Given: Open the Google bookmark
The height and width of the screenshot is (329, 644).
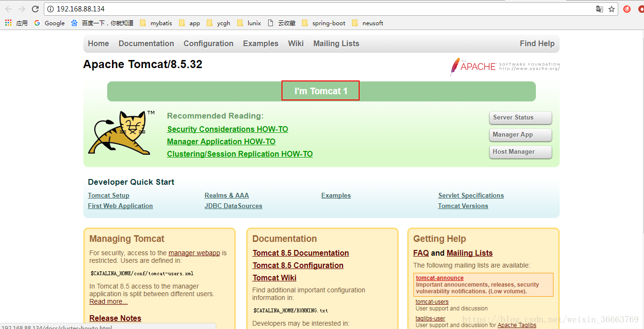Looking at the screenshot, I should click(x=50, y=23).
